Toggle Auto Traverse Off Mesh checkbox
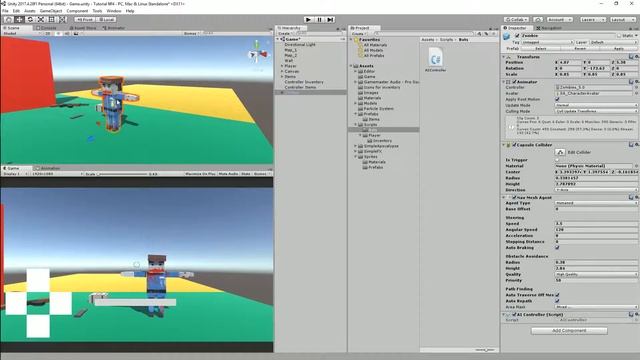 557,295
